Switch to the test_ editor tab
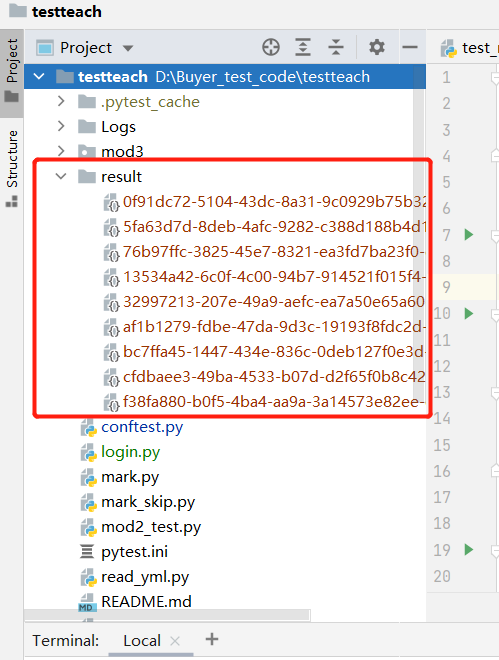This screenshot has height=660, width=499. click(469, 48)
